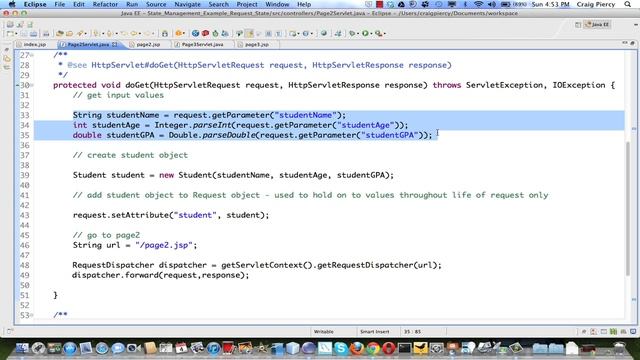Expand the External Tools dropdown arrow

[384, 33]
